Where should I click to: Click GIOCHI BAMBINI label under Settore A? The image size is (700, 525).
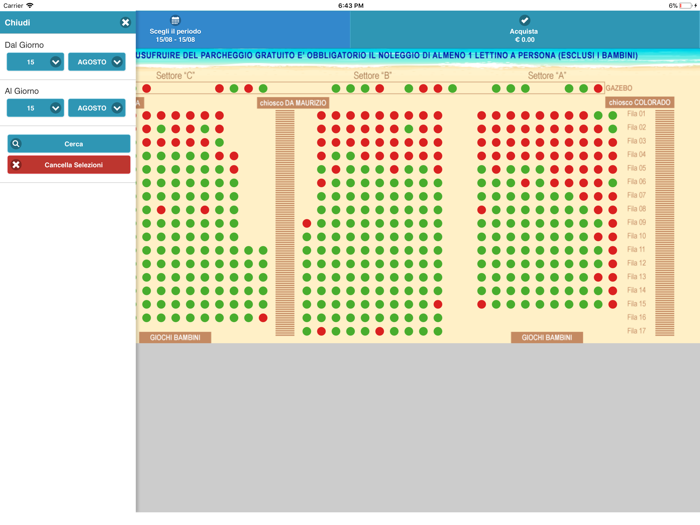pos(547,338)
